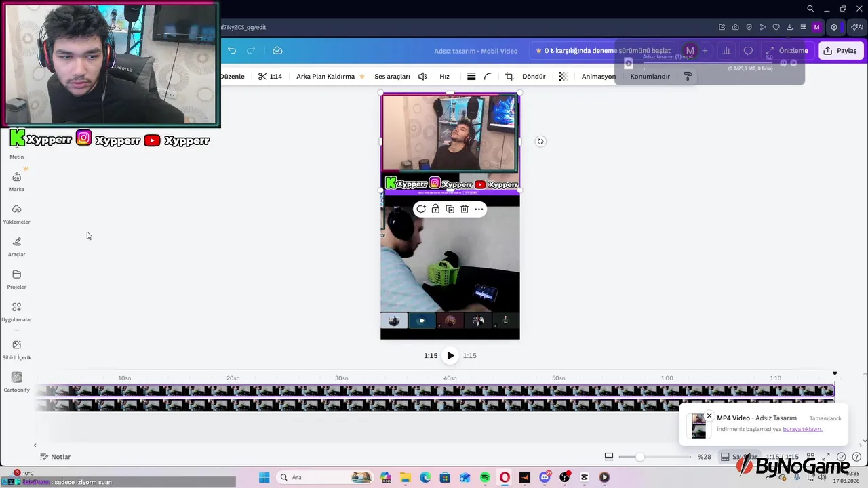The width and height of the screenshot is (868, 488).
Task: Open the help question mark icon
Action: (x=856, y=457)
